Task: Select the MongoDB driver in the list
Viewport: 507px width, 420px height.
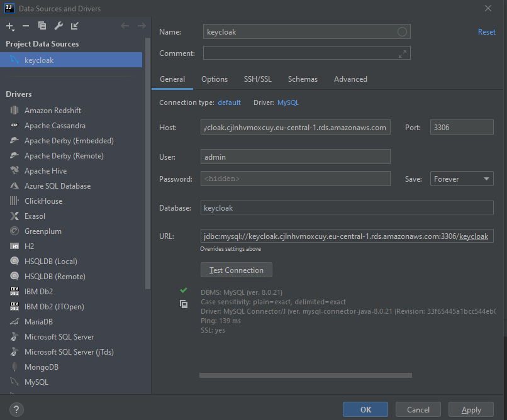Action: tap(41, 367)
